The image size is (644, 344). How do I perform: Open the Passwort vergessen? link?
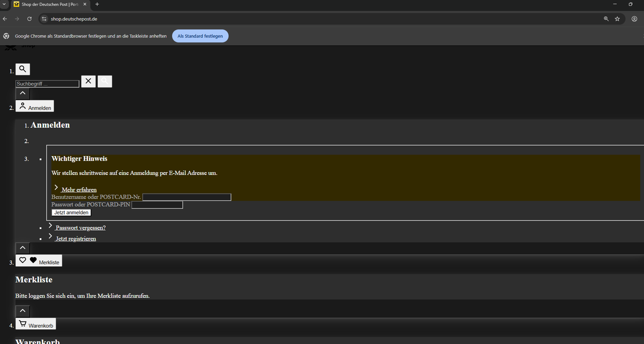coord(80,228)
